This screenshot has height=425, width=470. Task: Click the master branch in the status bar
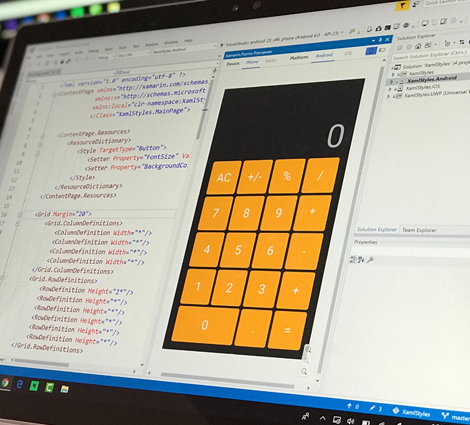456,417
